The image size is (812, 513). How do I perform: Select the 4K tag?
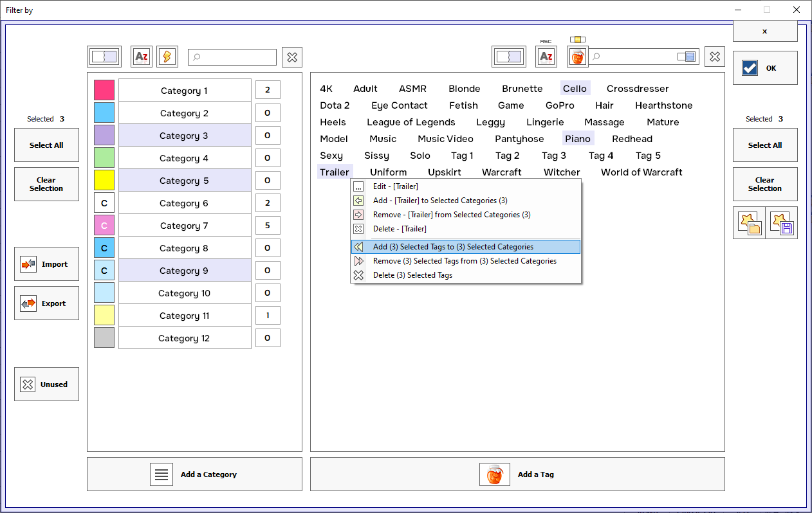click(326, 89)
